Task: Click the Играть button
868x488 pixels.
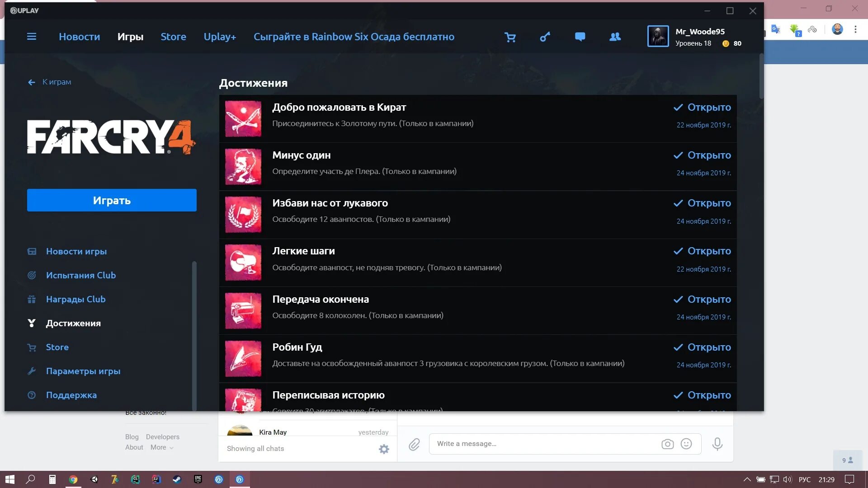Action: 112,200
